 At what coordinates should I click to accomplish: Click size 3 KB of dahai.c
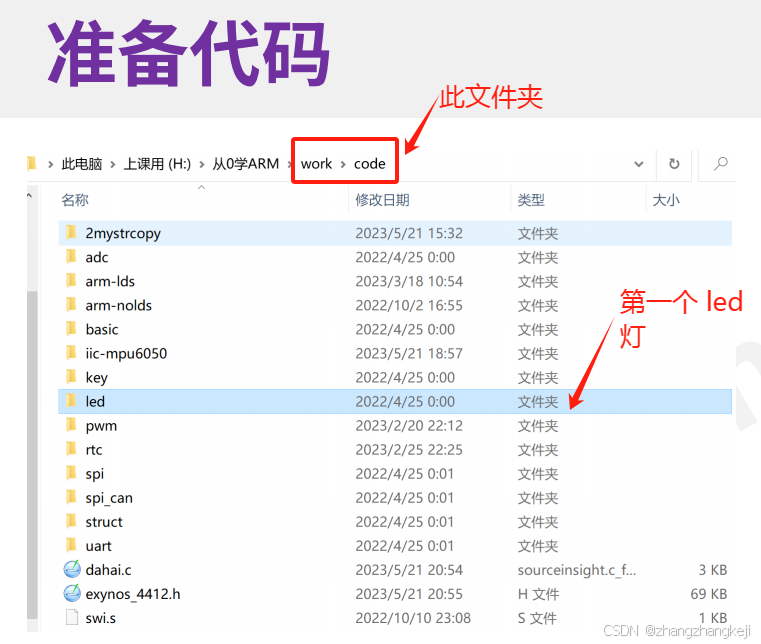coord(712,570)
